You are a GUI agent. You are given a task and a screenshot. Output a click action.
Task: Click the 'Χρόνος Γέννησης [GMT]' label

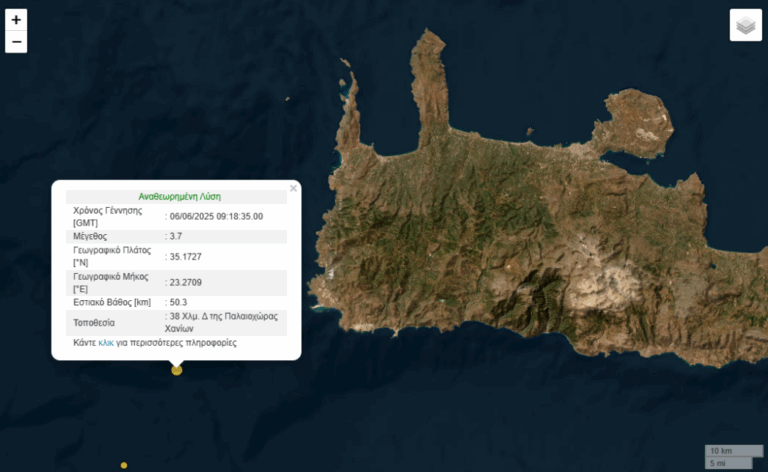108,216
